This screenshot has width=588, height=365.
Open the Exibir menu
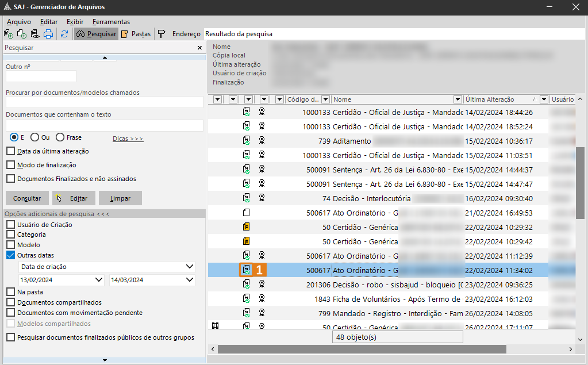(75, 22)
